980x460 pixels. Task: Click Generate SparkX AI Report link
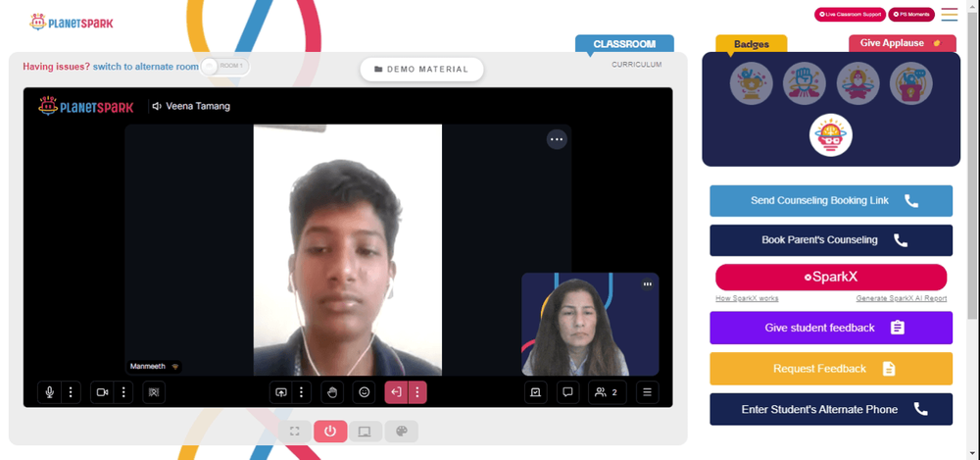pos(902,298)
